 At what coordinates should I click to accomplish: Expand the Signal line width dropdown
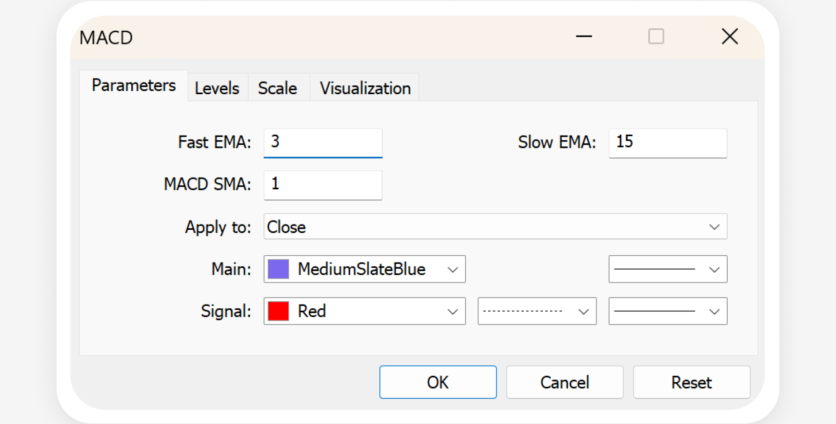coord(668,311)
